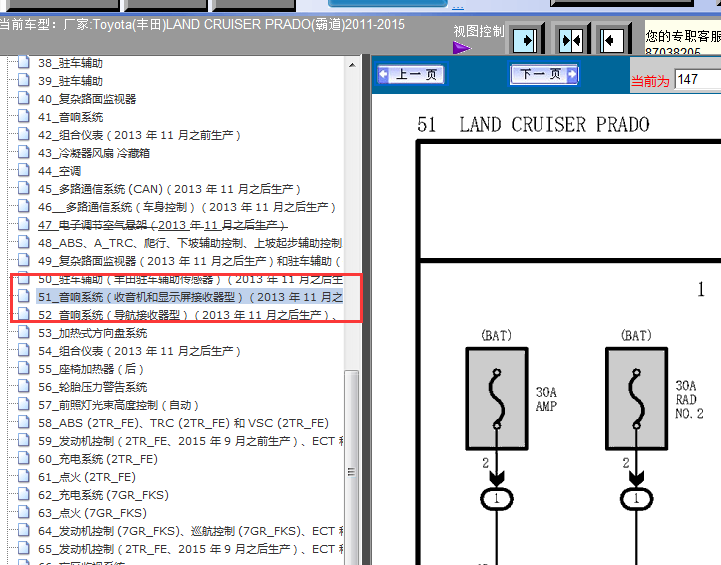The height and width of the screenshot is (565, 721).
Task: Select 65_发动机控制 (2TR_FE 2015年9月之后)
Action: (190, 549)
